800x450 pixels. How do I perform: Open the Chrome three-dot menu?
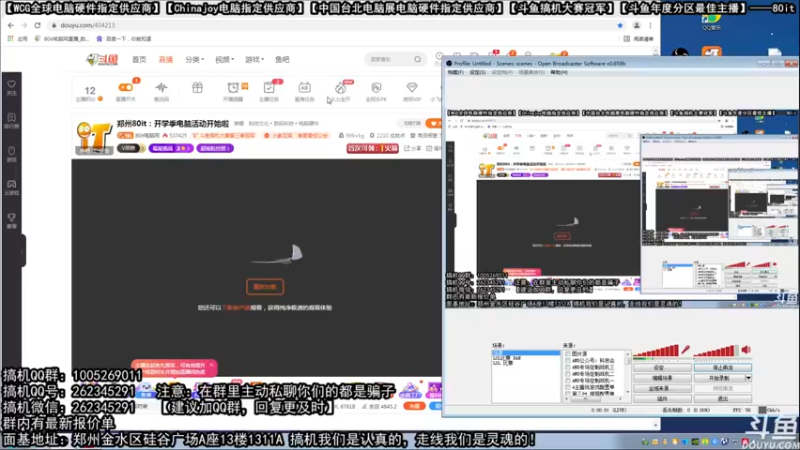(651, 25)
